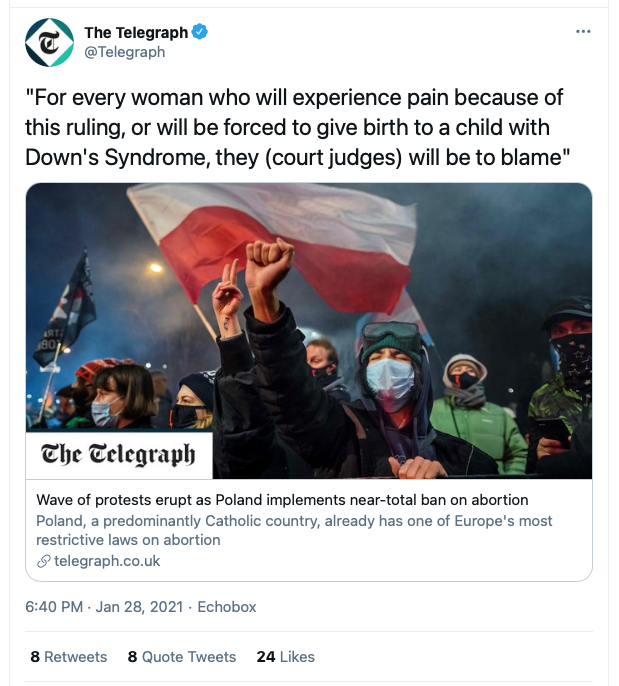Image resolution: width=619 pixels, height=686 pixels.
Task: Click the article description about Catholic country
Action: 294,530
